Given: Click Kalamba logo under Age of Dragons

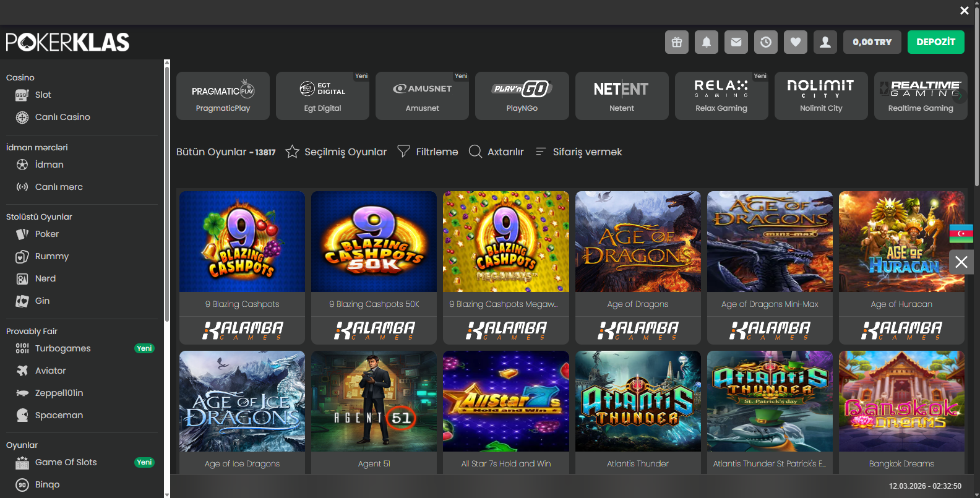Looking at the screenshot, I should pos(638,330).
